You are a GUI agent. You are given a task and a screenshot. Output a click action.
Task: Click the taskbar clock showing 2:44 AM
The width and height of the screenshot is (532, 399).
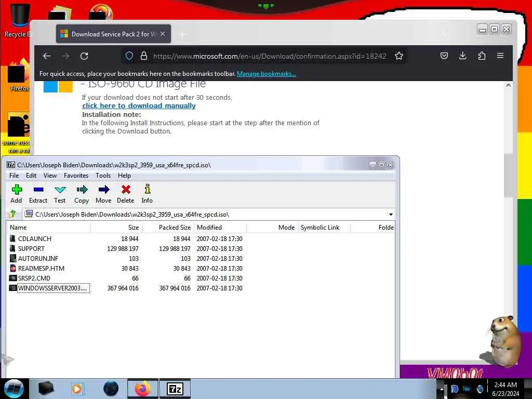(506, 389)
